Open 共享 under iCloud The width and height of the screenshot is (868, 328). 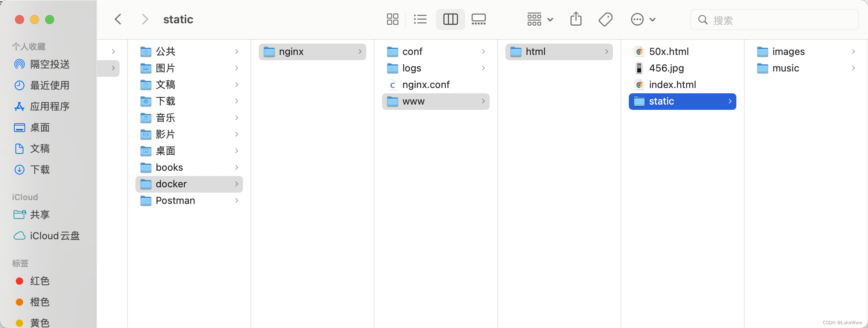32,215
